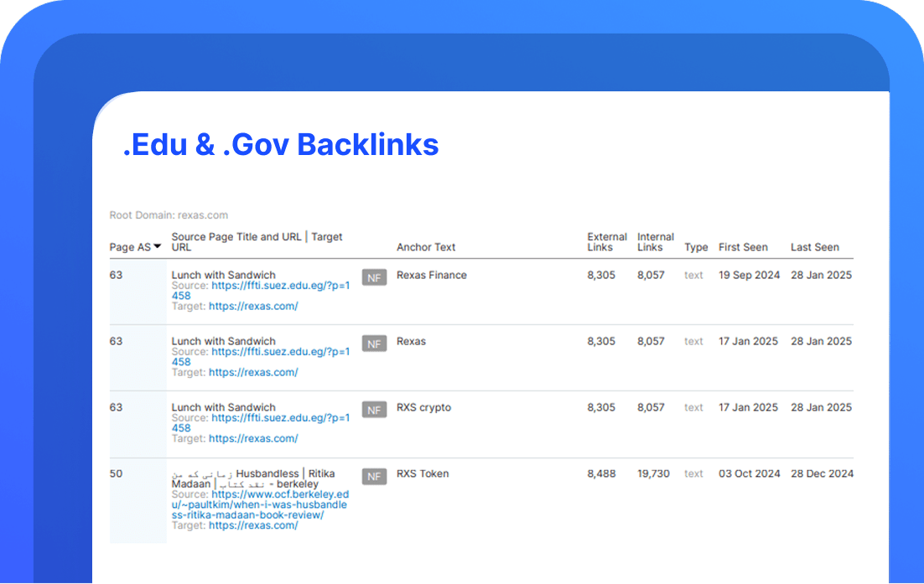Click NF badge in RXS crypto row
The width and height of the screenshot is (924, 584).
374,411
